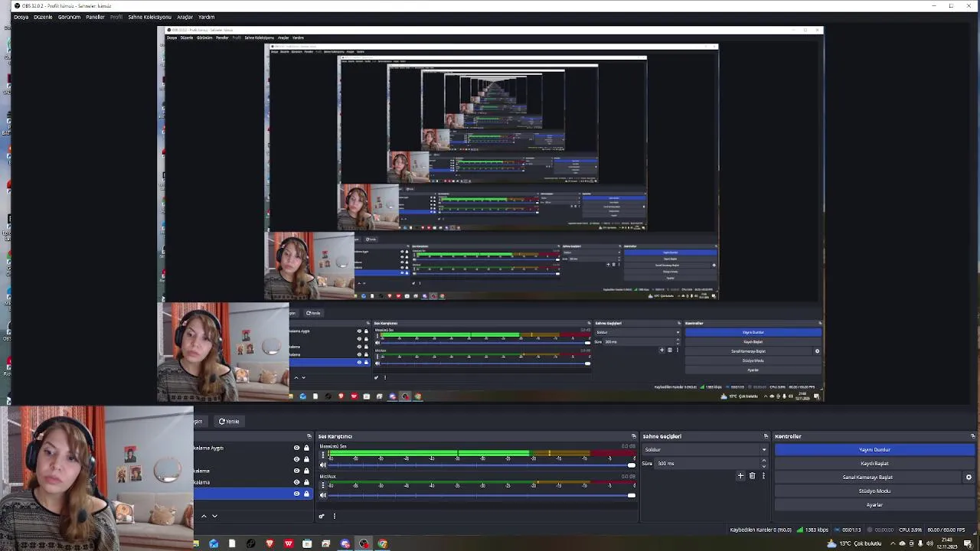Stop streaming with Yayını Durdur
Screen dimensions: 980x551
pos(874,450)
